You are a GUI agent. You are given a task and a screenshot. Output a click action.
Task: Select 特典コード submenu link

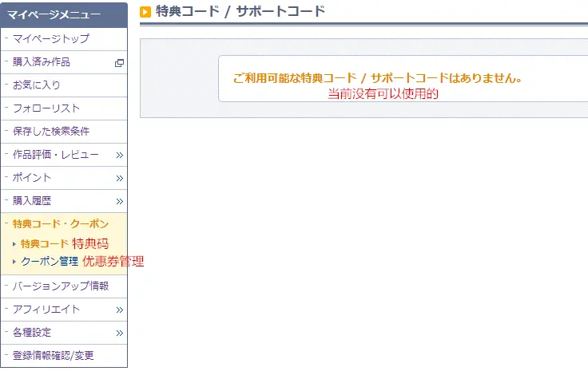coord(45,244)
